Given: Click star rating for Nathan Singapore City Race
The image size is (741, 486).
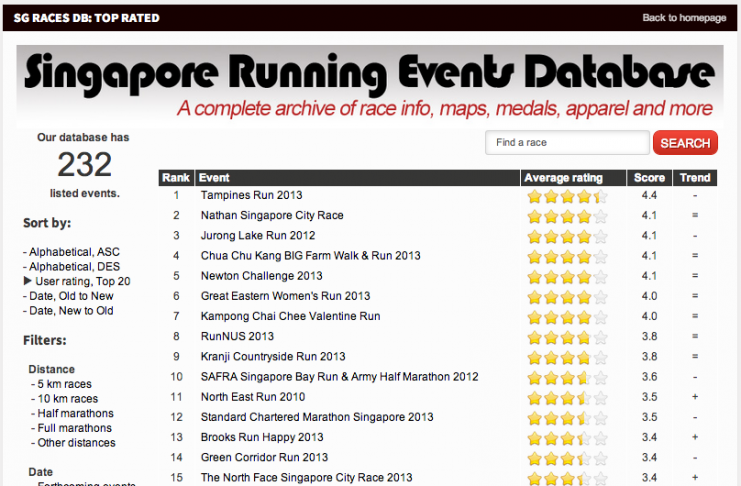Looking at the screenshot, I should [x=567, y=217].
